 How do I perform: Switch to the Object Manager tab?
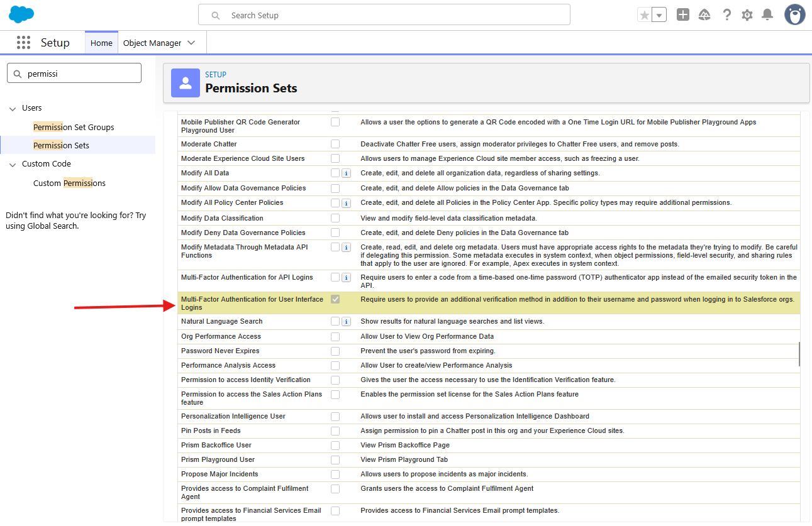[x=152, y=43]
